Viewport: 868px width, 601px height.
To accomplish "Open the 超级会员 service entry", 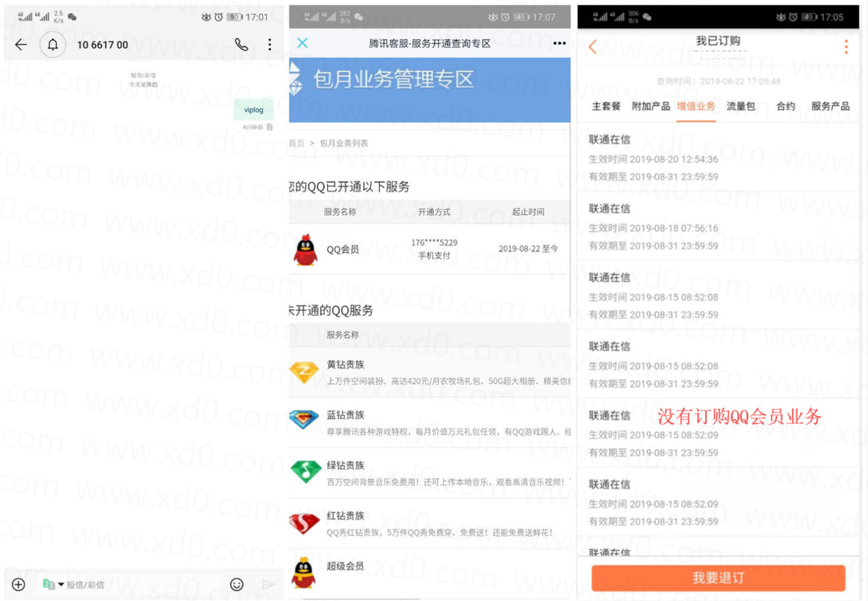I will [429, 573].
